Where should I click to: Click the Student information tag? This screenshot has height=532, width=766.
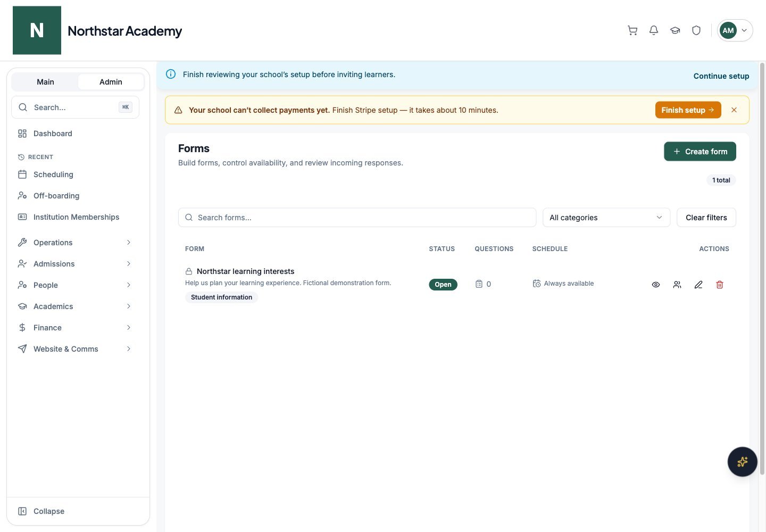[x=221, y=297]
